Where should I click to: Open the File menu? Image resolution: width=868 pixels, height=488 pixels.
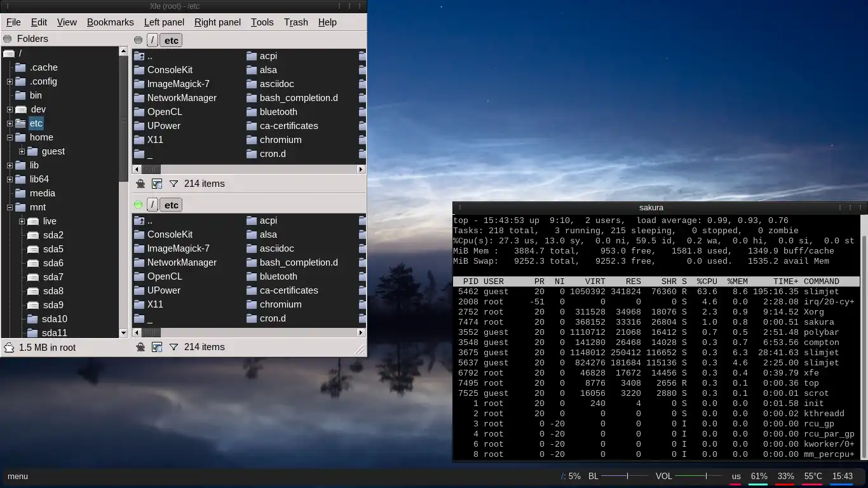13,22
